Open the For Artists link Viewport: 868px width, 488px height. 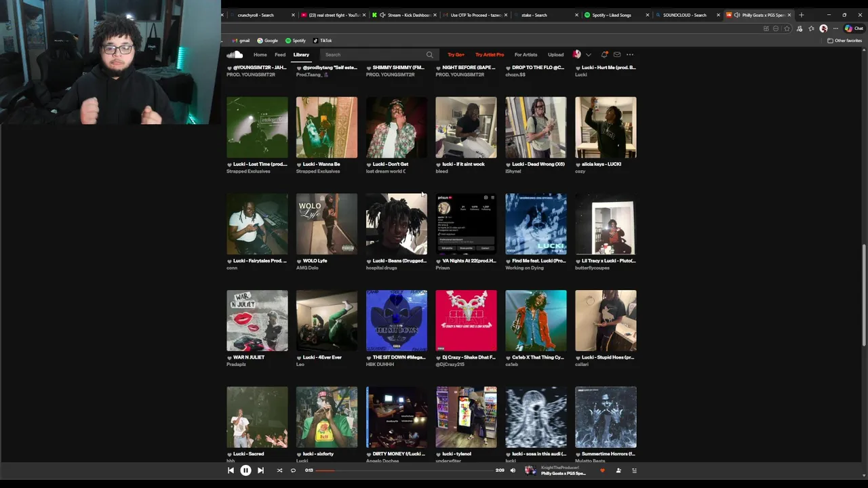526,55
